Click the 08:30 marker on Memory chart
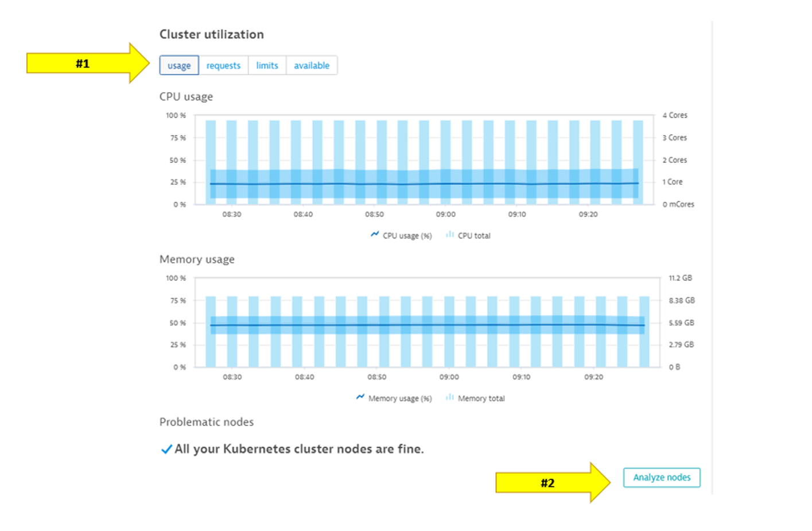 pyautogui.click(x=232, y=377)
